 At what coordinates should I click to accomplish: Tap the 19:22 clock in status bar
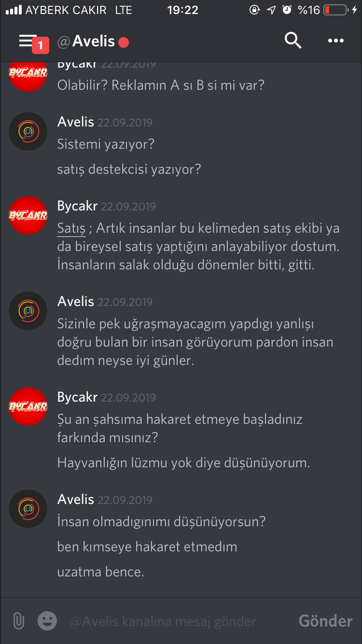[183, 10]
